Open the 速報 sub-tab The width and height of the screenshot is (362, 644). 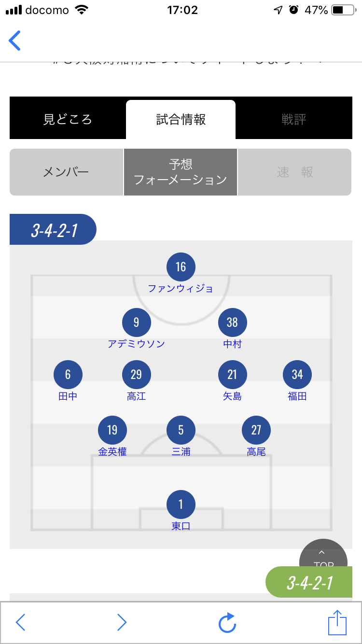coord(295,172)
